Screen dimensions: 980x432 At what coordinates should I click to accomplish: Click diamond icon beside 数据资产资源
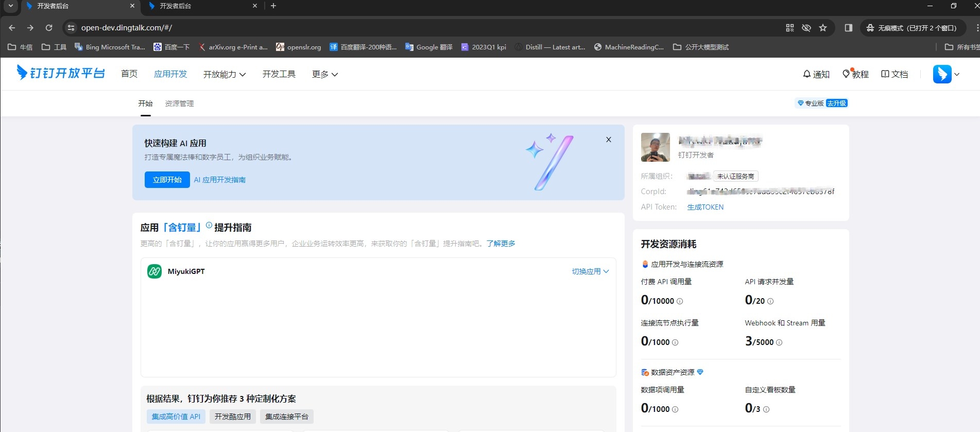tap(700, 372)
